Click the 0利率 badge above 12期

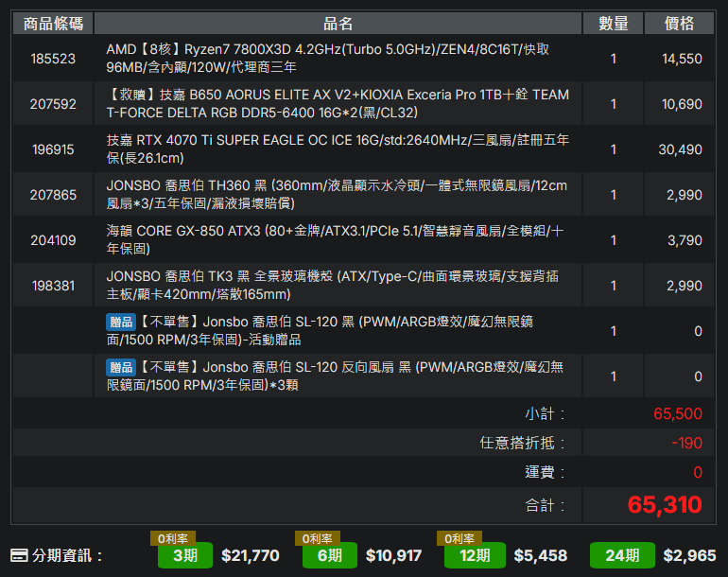click(459, 538)
